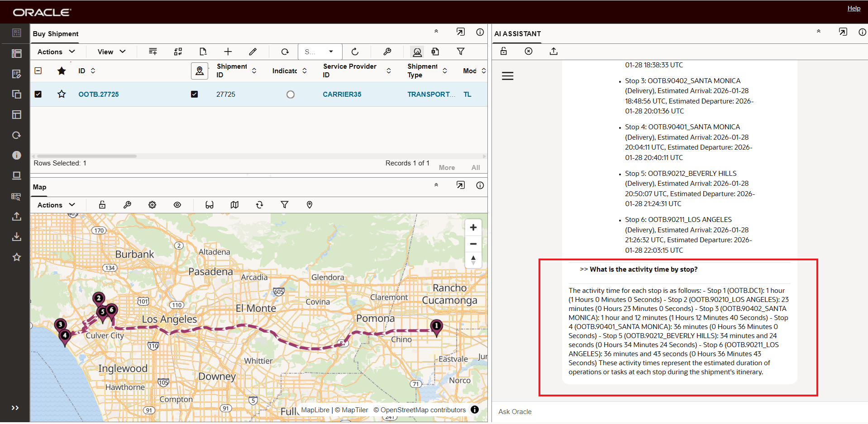Open the OOTB.27725 shipment link
The width and height of the screenshot is (868, 424).
tap(98, 94)
